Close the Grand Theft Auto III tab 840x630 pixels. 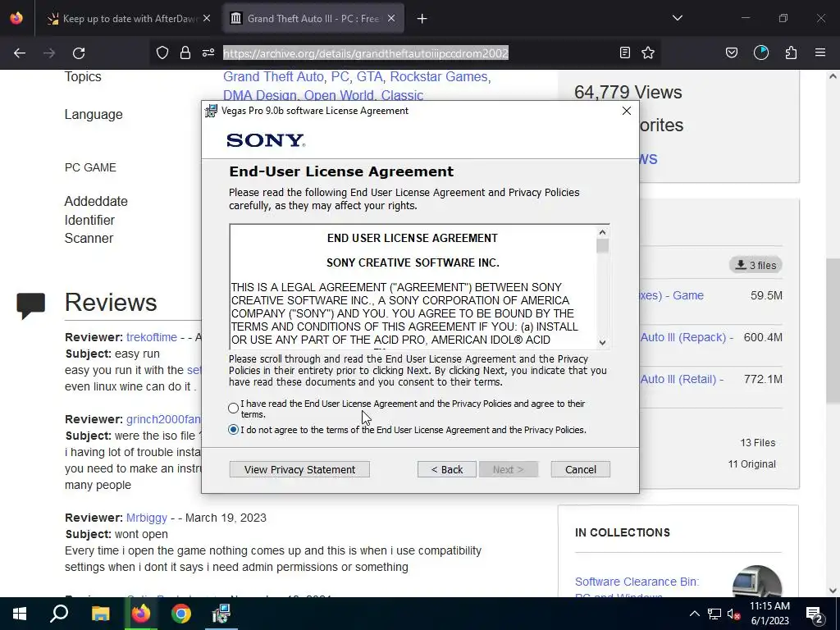point(391,19)
